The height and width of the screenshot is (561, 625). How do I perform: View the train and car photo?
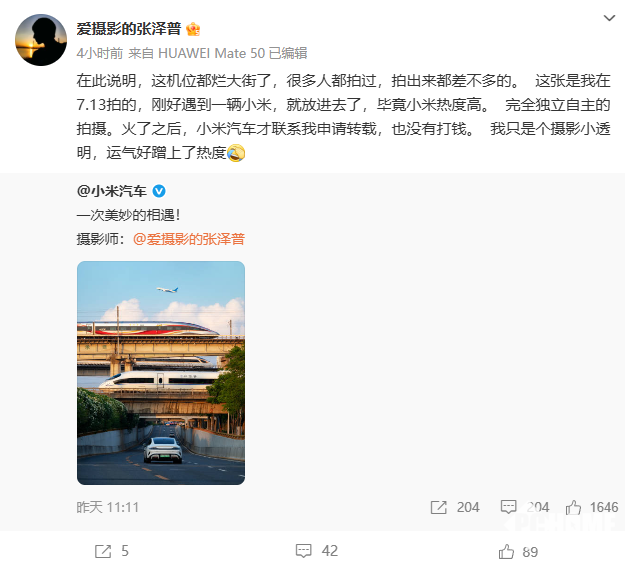pyautogui.click(x=161, y=373)
